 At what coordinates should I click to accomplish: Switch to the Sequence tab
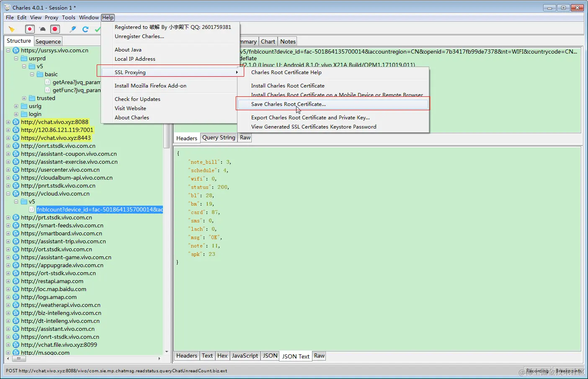point(48,41)
